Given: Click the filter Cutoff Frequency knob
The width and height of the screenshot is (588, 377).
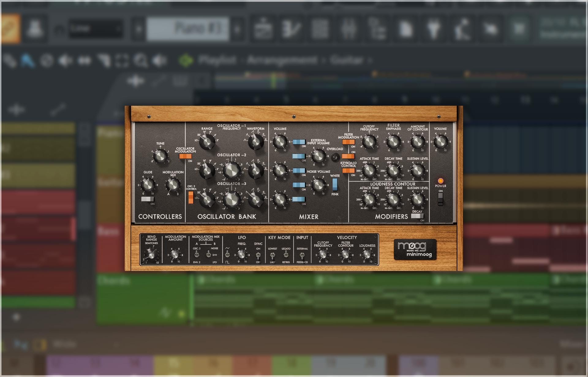Looking at the screenshot, I should point(369,142).
